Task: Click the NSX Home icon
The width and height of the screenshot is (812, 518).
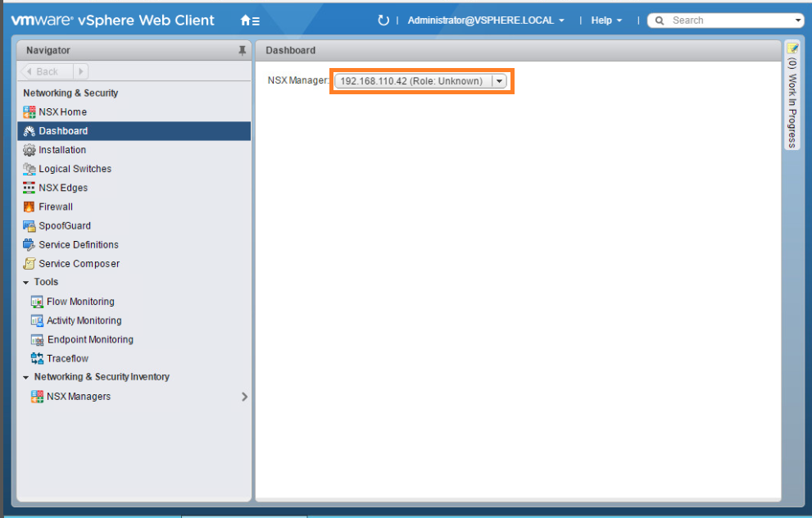Action: click(29, 112)
